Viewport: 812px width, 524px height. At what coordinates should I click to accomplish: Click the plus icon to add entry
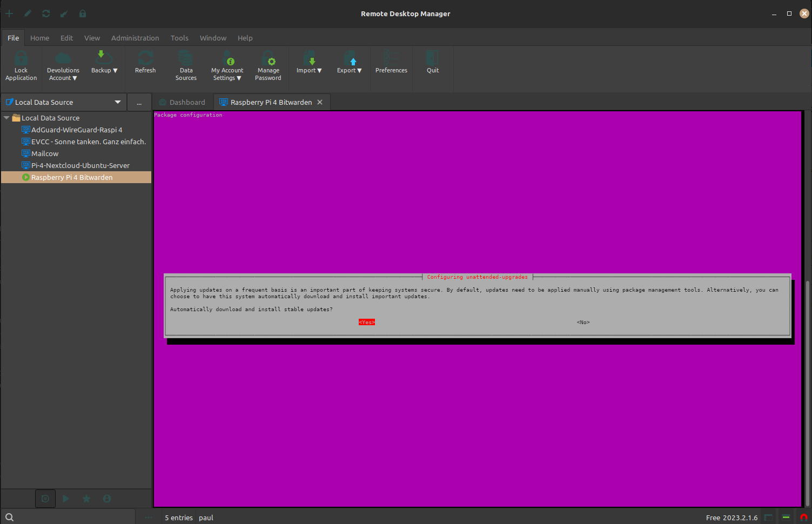point(9,14)
